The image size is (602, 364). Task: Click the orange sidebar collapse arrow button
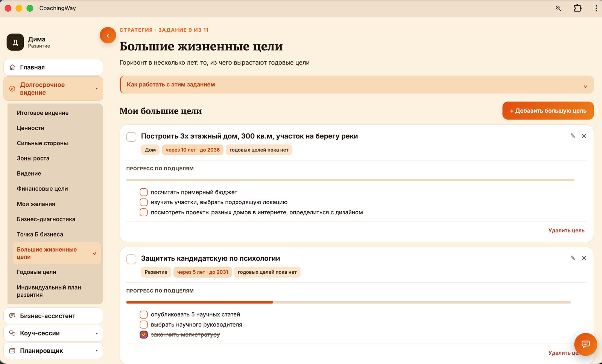point(108,35)
